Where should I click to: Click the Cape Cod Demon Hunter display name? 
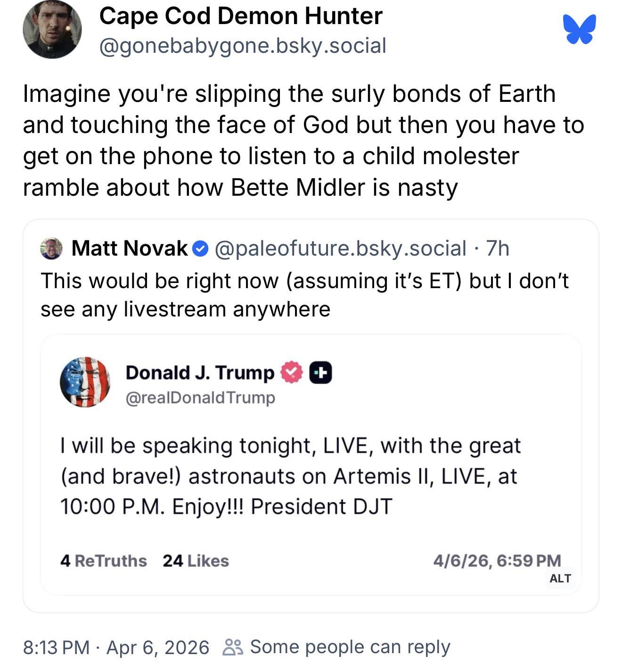(x=240, y=16)
